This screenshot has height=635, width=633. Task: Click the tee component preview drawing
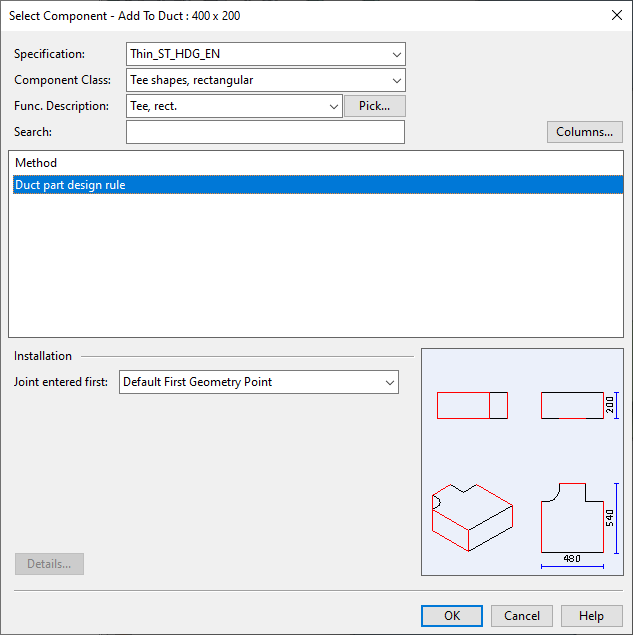tap(522, 462)
